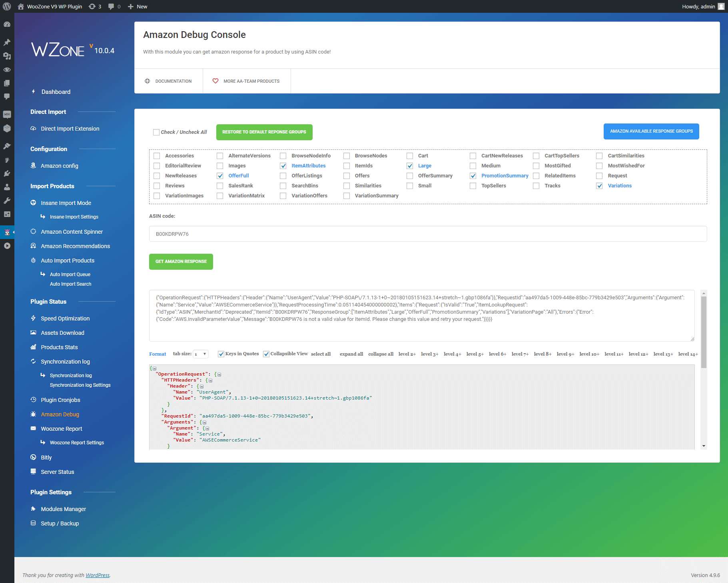Open the comments bubble in admin bar
Image resolution: width=728 pixels, height=583 pixels.
(x=114, y=6)
